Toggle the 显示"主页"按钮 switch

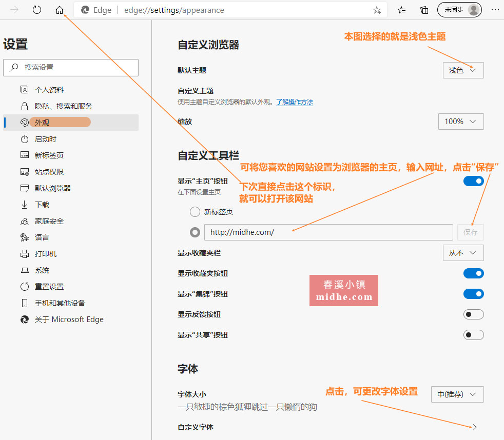(474, 181)
